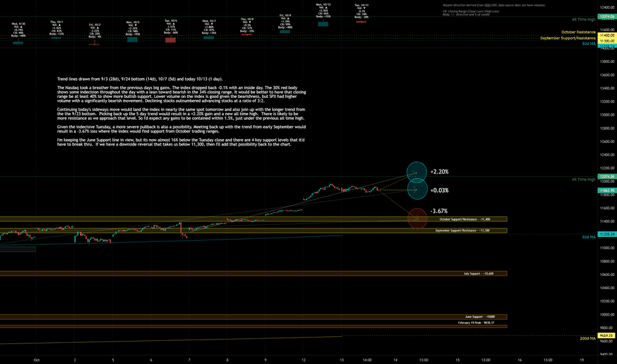Click the September Support/Resistance ~11,300 band label

point(462,230)
